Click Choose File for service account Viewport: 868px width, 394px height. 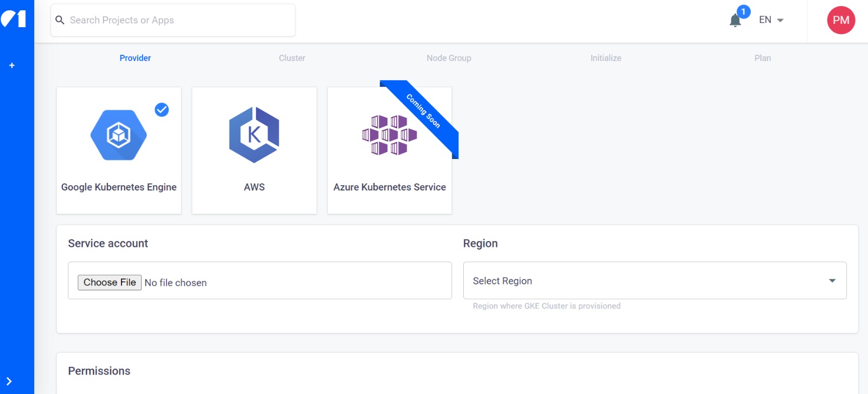pyautogui.click(x=110, y=282)
